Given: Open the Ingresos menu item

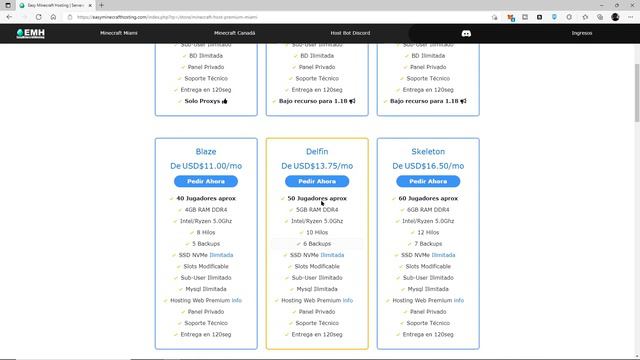Looking at the screenshot, I should (x=582, y=33).
